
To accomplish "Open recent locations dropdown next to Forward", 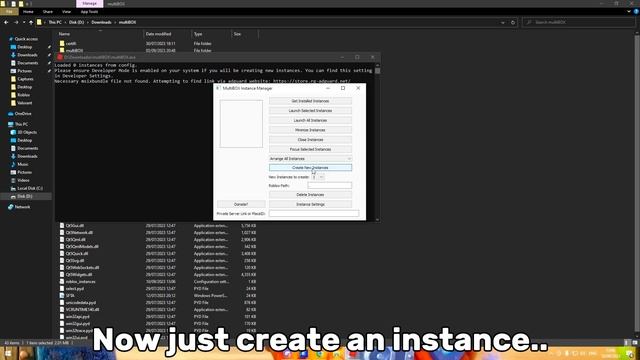I will [x=24, y=22].
